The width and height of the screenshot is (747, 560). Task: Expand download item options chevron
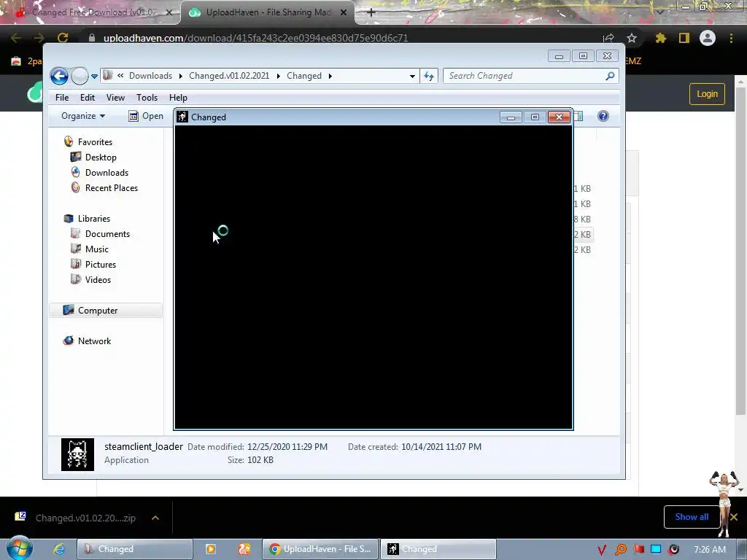[155, 518]
